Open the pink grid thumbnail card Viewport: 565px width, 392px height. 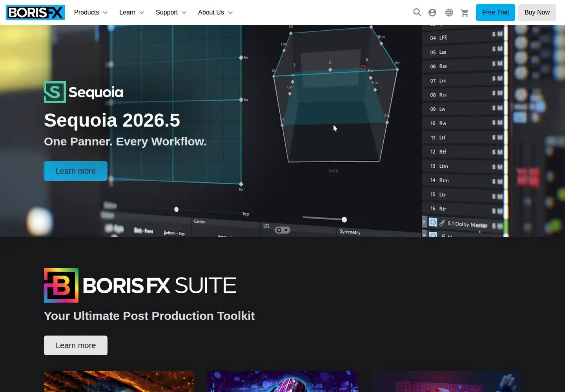[x=446, y=381]
